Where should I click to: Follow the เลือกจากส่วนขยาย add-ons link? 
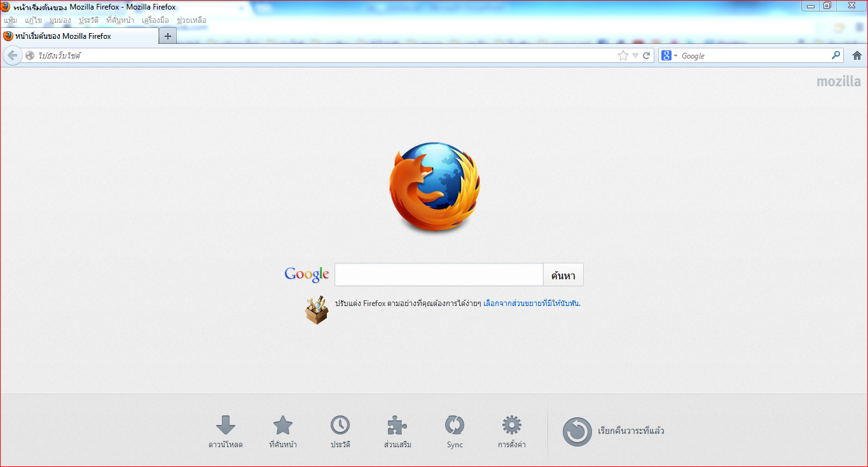[532, 303]
